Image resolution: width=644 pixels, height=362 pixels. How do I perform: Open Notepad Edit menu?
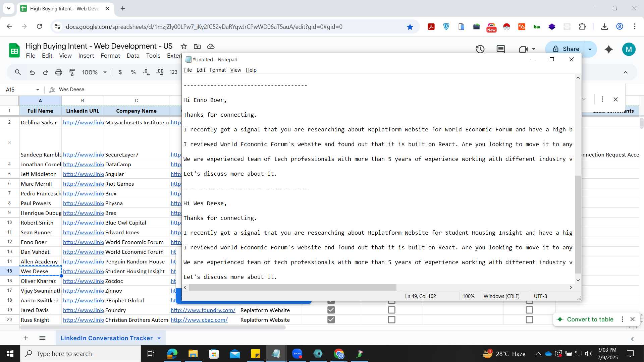pos(201,70)
